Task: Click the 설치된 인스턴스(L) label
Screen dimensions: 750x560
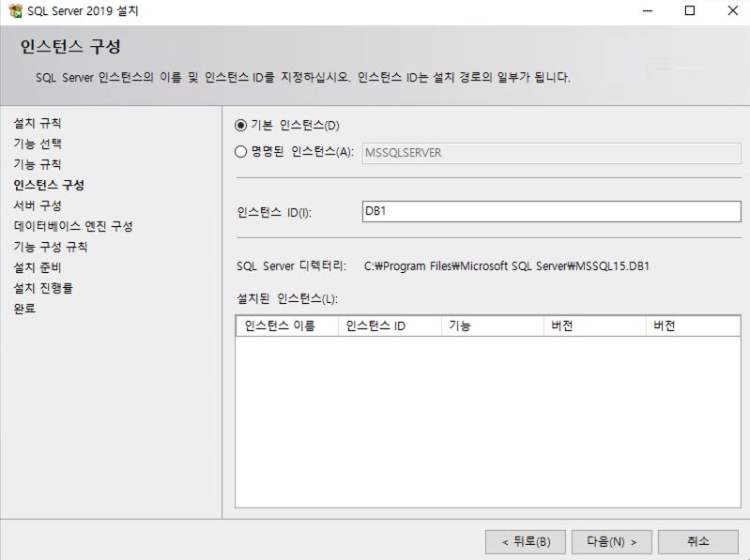Action: [x=287, y=298]
